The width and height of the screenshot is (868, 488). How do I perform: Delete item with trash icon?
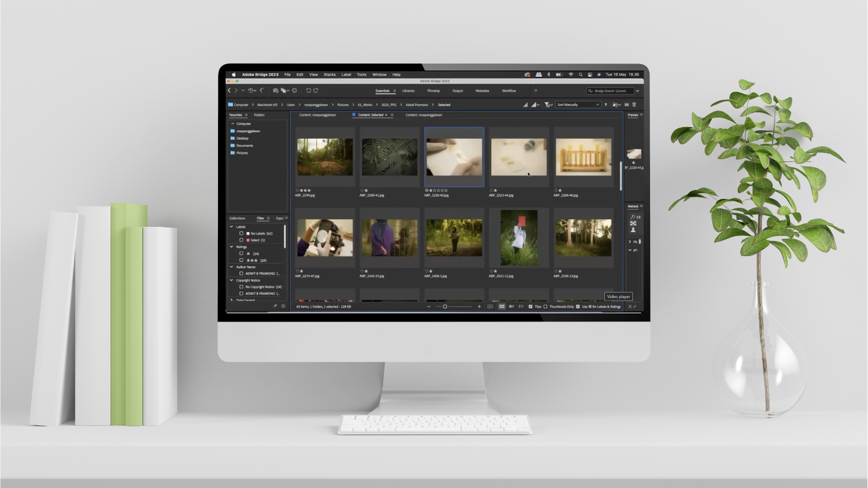(x=634, y=105)
